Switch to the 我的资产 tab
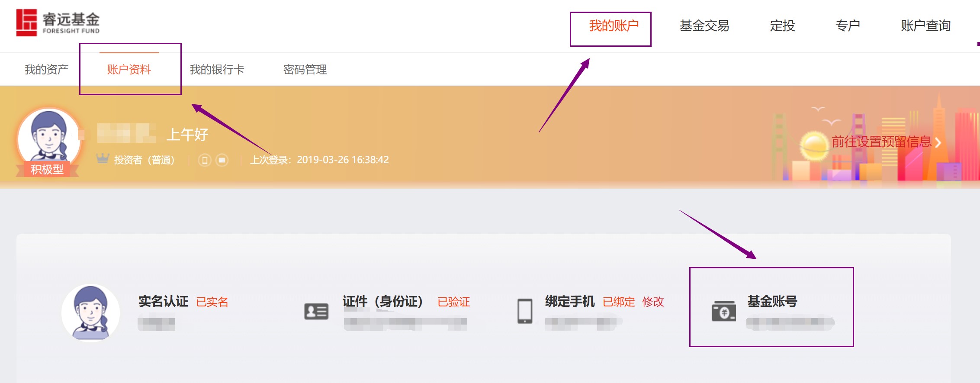 [x=46, y=70]
